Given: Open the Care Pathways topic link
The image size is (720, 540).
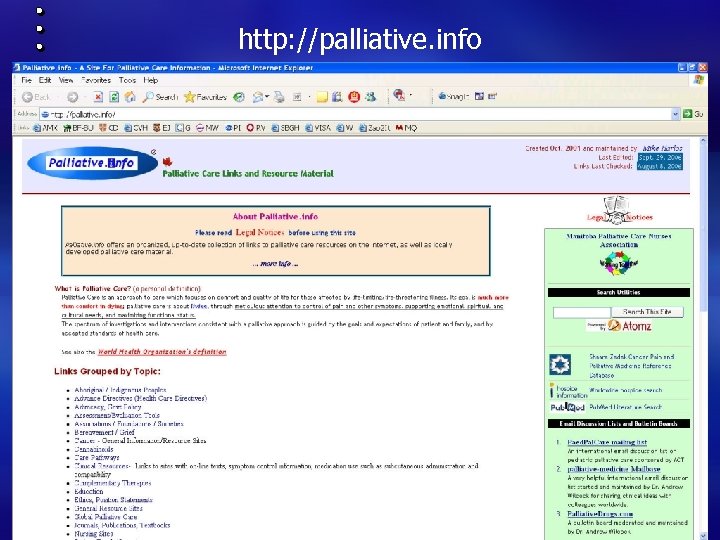Looking at the screenshot, I should (96, 457).
